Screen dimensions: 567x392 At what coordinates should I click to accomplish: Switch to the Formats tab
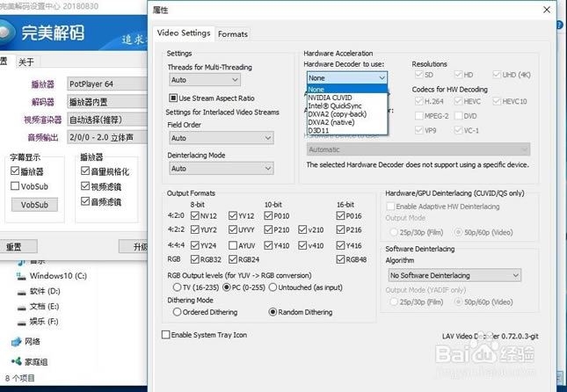[233, 34]
